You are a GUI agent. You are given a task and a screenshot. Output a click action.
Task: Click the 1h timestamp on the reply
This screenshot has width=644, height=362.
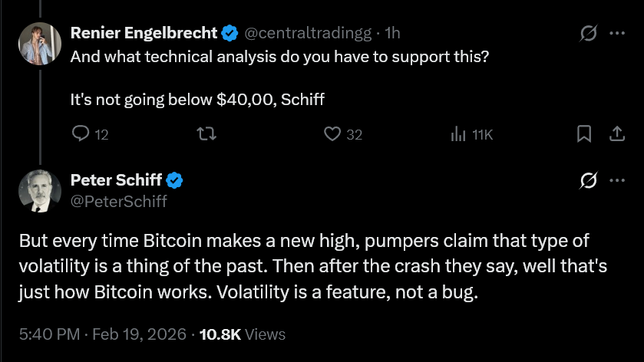coord(392,33)
